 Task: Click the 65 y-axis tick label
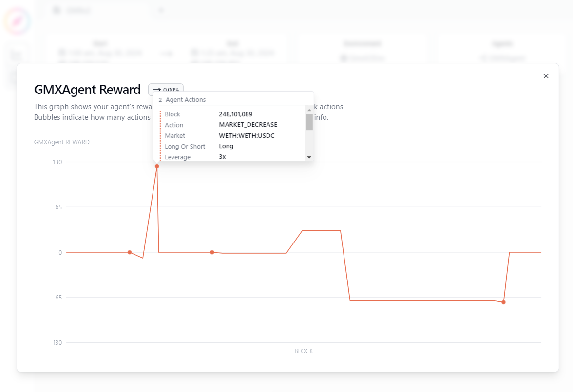[58, 207]
